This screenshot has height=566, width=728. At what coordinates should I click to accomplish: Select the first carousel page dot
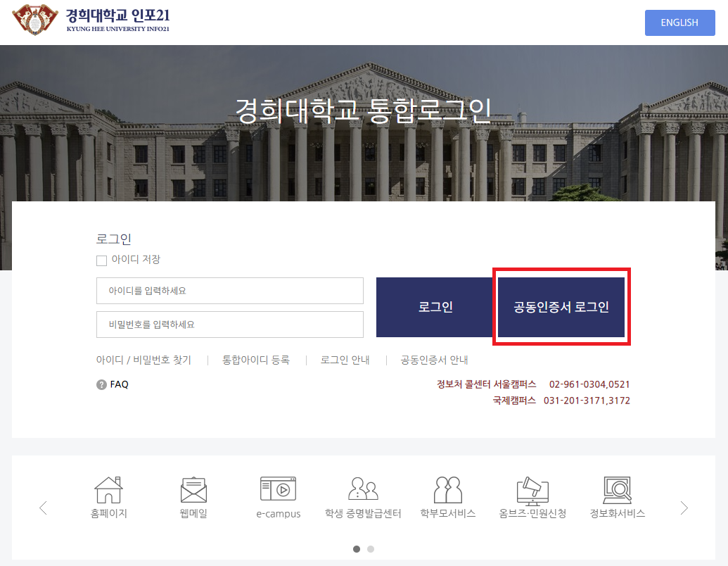(x=357, y=548)
